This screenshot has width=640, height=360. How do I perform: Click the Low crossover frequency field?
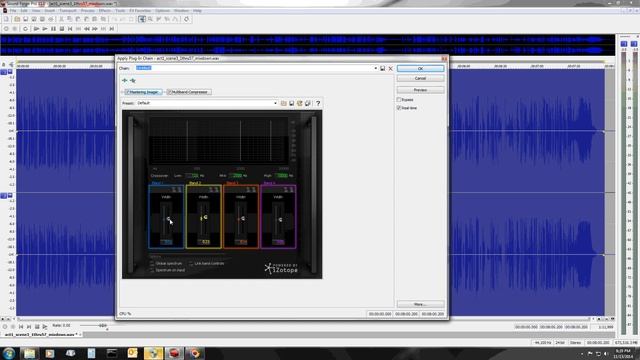tap(192, 176)
